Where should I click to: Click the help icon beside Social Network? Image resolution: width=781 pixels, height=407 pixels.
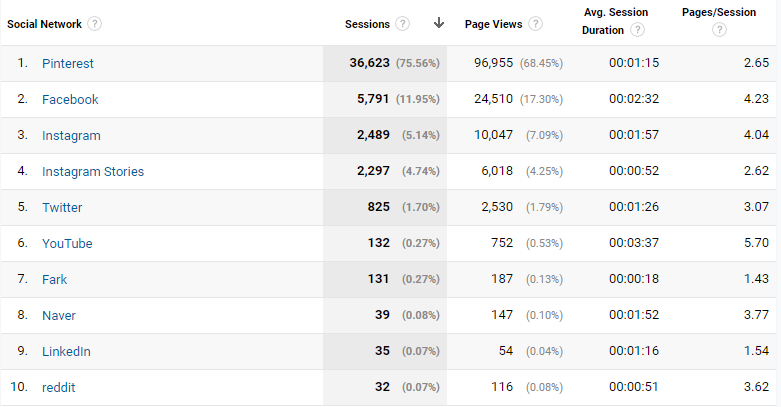pos(95,23)
